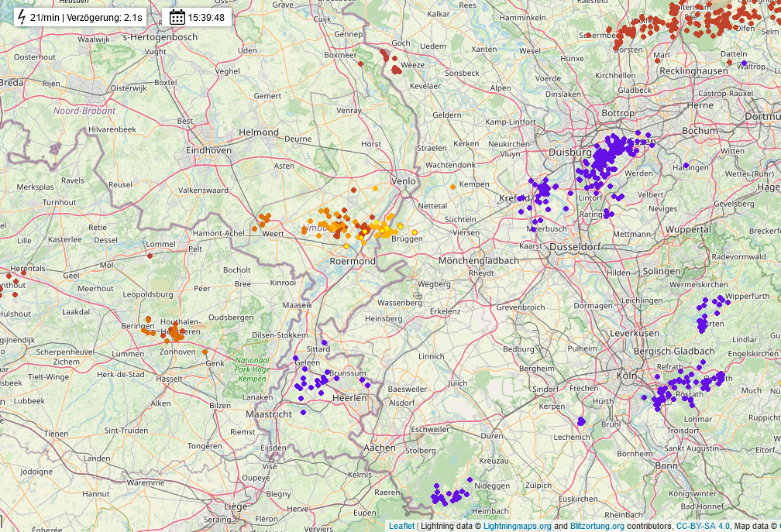Image resolution: width=781 pixels, height=532 pixels.
Task: Click the Köln city label on map
Action: point(626,376)
